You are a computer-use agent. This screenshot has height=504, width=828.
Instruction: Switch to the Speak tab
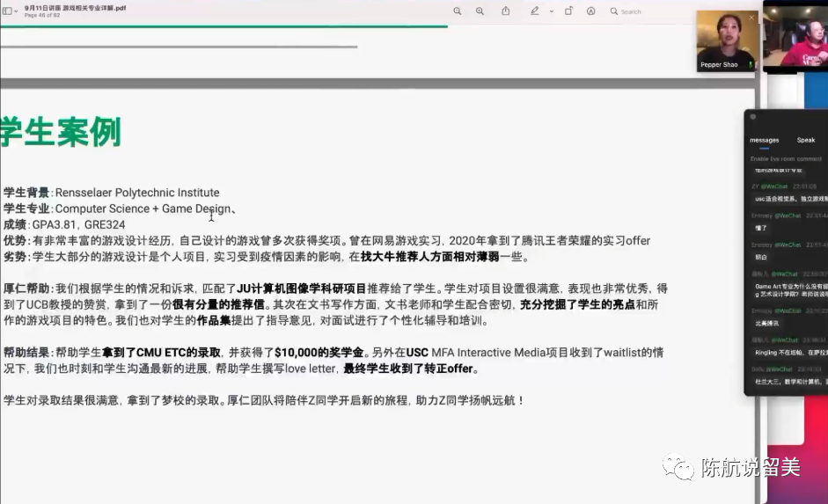click(x=805, y=140)
